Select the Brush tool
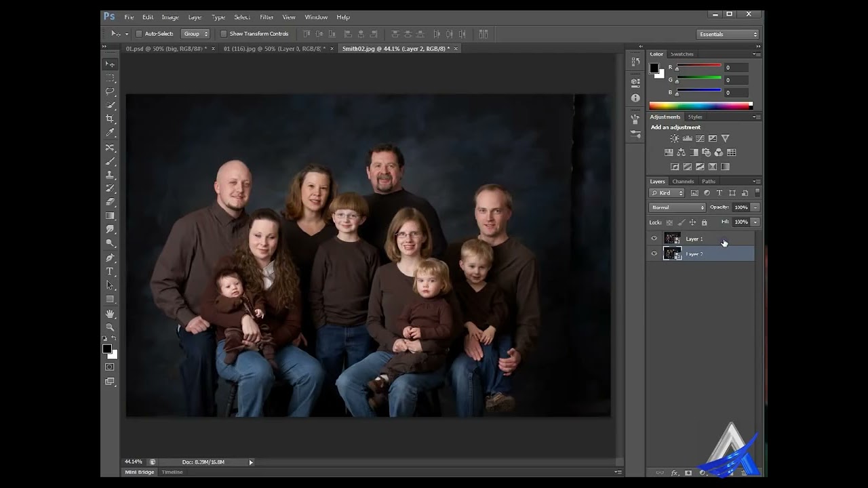Screen dimensions: 868x488 click(x=110, y=161)
